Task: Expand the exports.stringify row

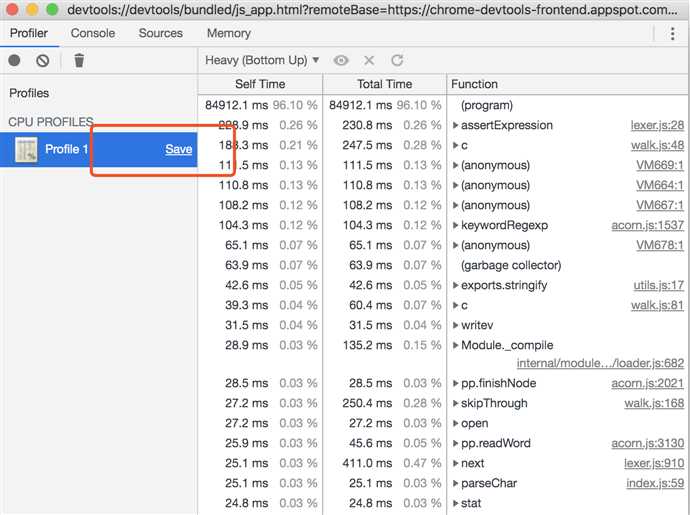Action: (455, 285)
